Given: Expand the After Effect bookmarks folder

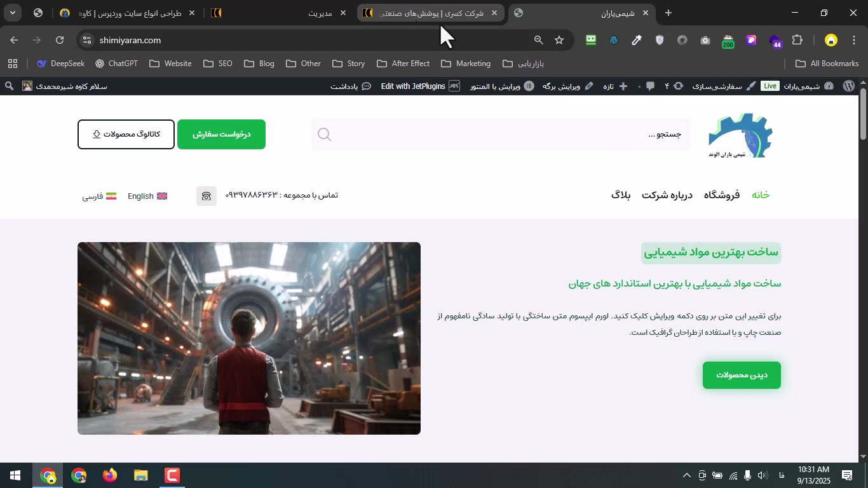Looking at the screenshot, I should [x=403, y=64].
